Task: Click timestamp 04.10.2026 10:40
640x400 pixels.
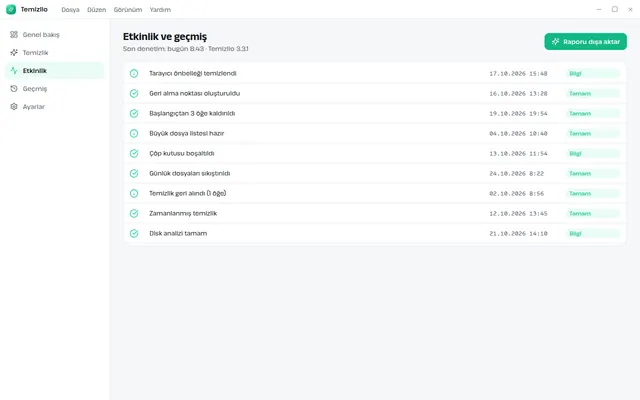Action: pos(518,133)
